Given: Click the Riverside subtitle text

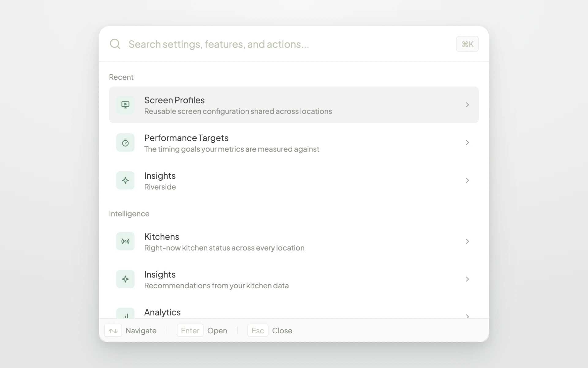Looking at the screenshot, I should (160, 187).
